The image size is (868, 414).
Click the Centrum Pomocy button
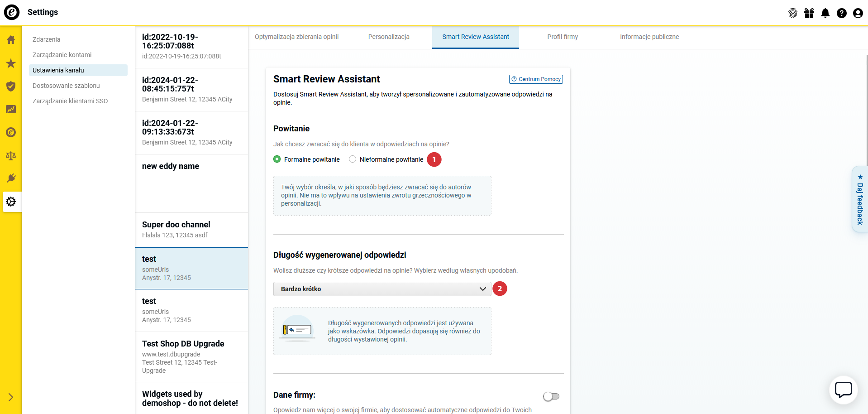(x=536, y=79)
